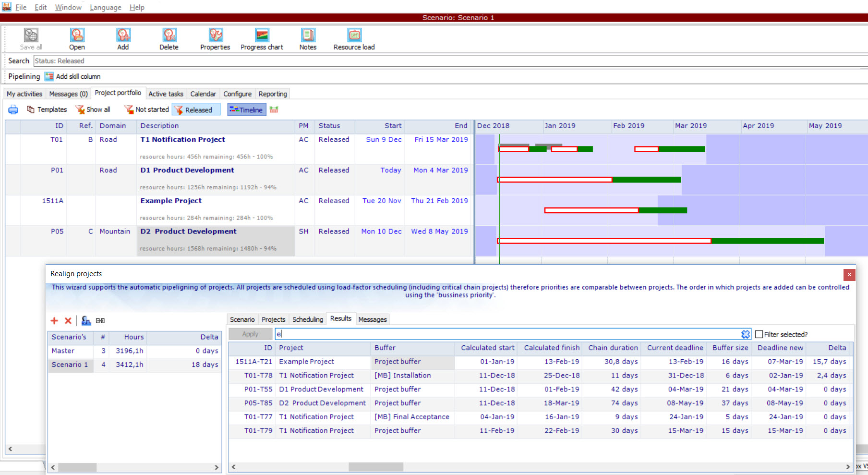Select D2 Product Development portfolio row
This screenshot has width=868, height=475.
(239, 241)
